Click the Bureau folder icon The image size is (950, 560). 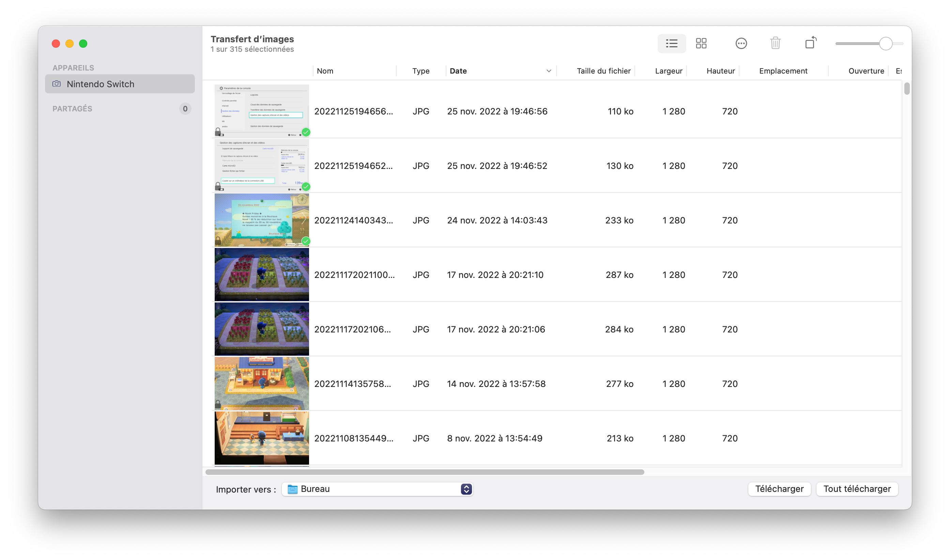(292, 489)
